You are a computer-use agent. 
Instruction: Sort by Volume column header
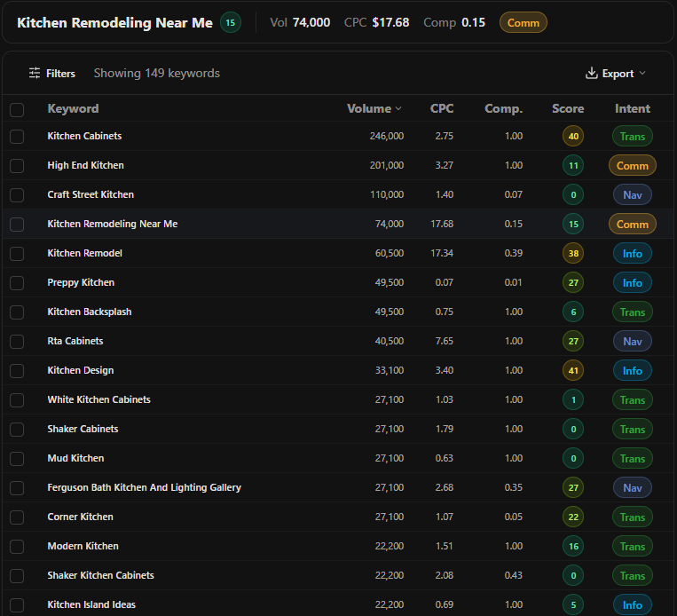374,108
